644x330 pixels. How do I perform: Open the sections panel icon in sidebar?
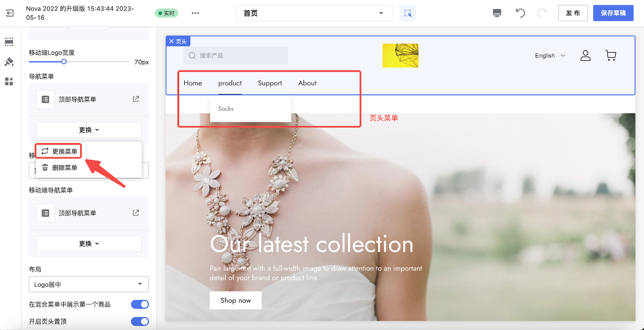(x=9, y=42)
